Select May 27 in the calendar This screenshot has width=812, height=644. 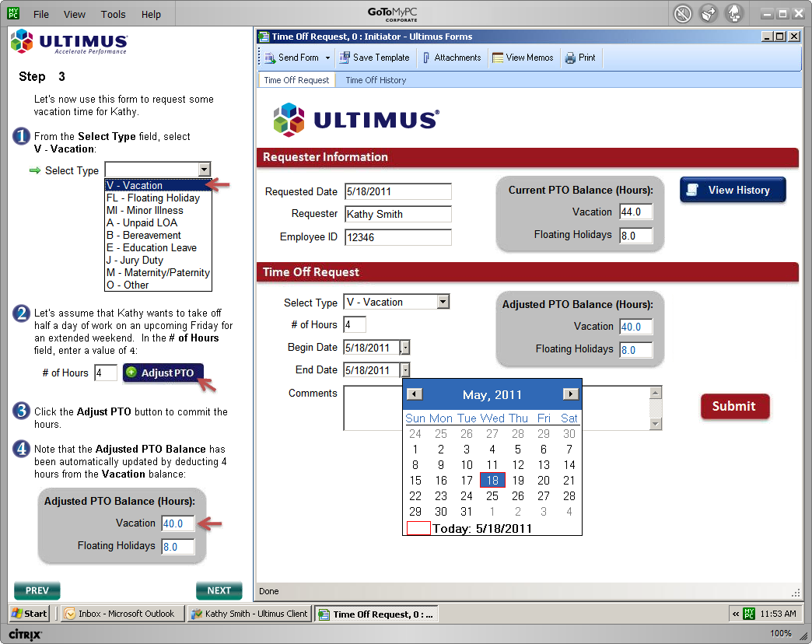pos(543,496)
